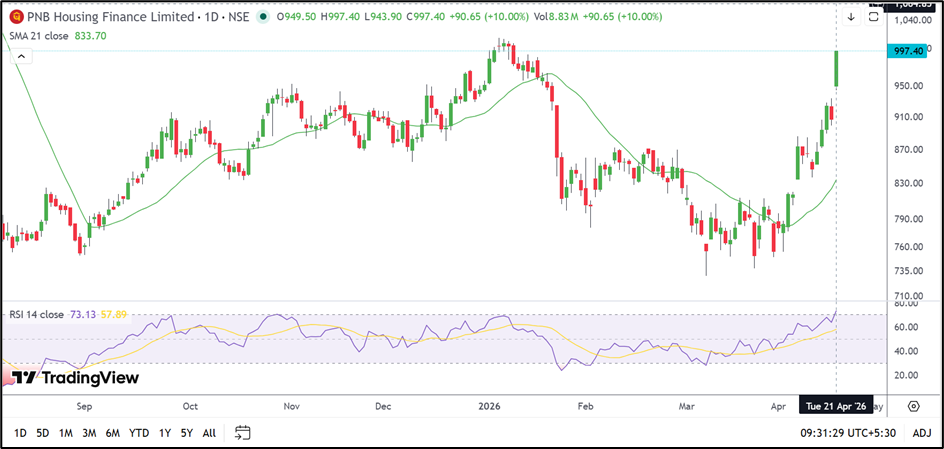The height and width of the screenshot is (449, 944).
Task: Select the 5D time range
Action: [x=42, y=433]
